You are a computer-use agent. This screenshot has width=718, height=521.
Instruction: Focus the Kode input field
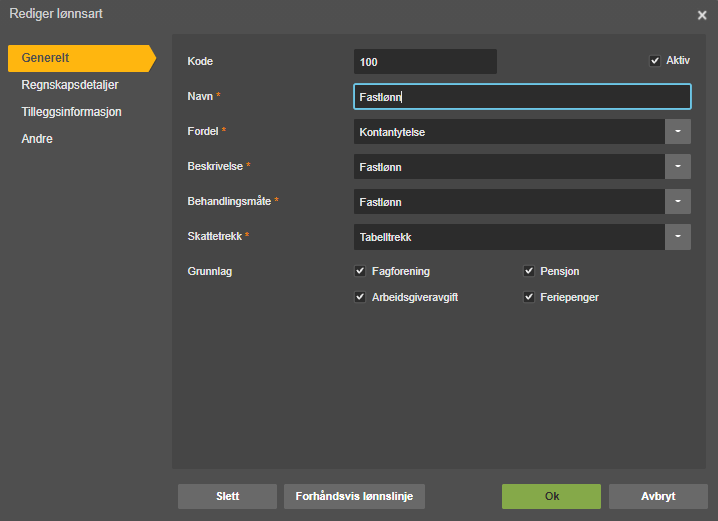click(425, 62)
